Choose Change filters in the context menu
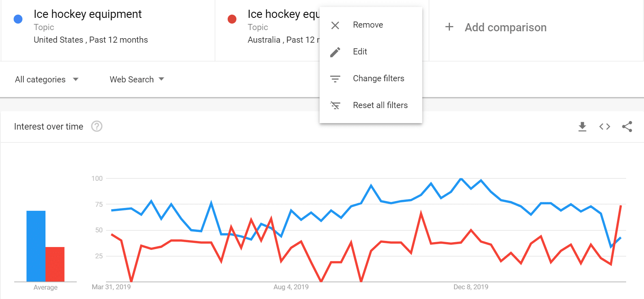 378,78
